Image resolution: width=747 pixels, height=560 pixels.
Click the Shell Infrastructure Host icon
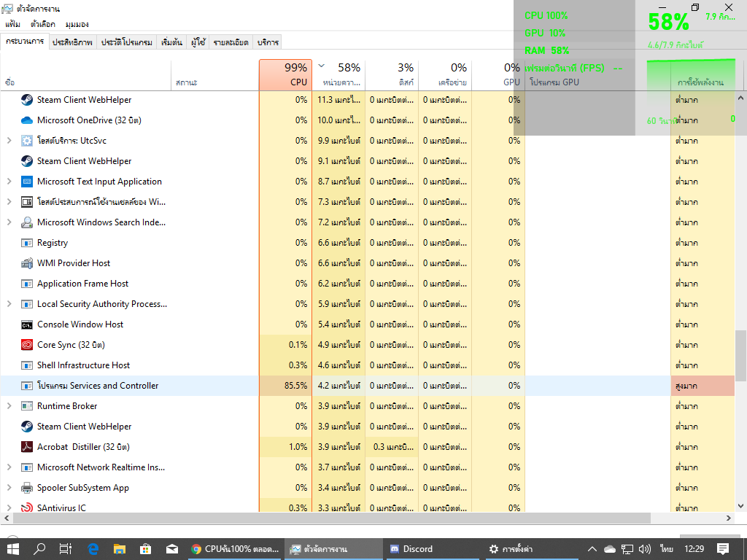coord(27,365)
